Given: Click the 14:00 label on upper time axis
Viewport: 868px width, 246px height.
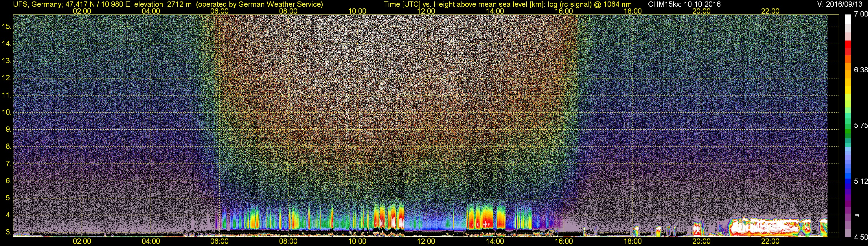Looking at the screenshot, I should [495, 11].
